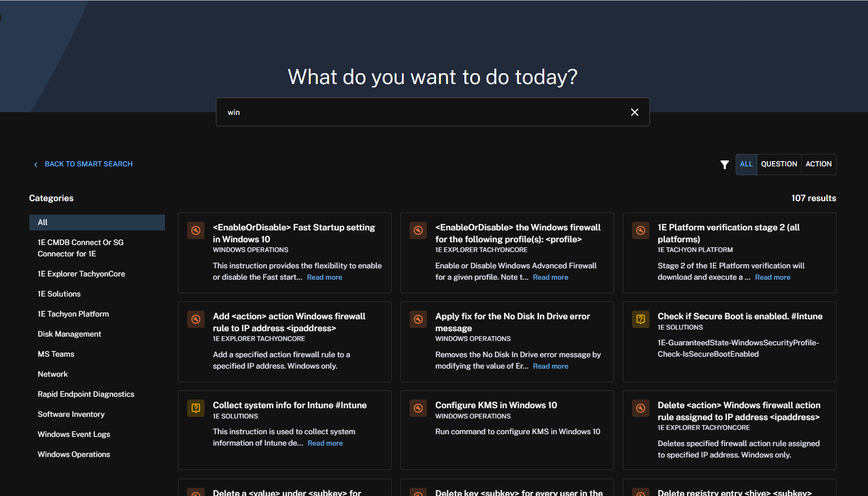Screen dimensions: 868x496
Task: Open the Configure KMS in Windows 10 instruction
Action: [496, 405]
